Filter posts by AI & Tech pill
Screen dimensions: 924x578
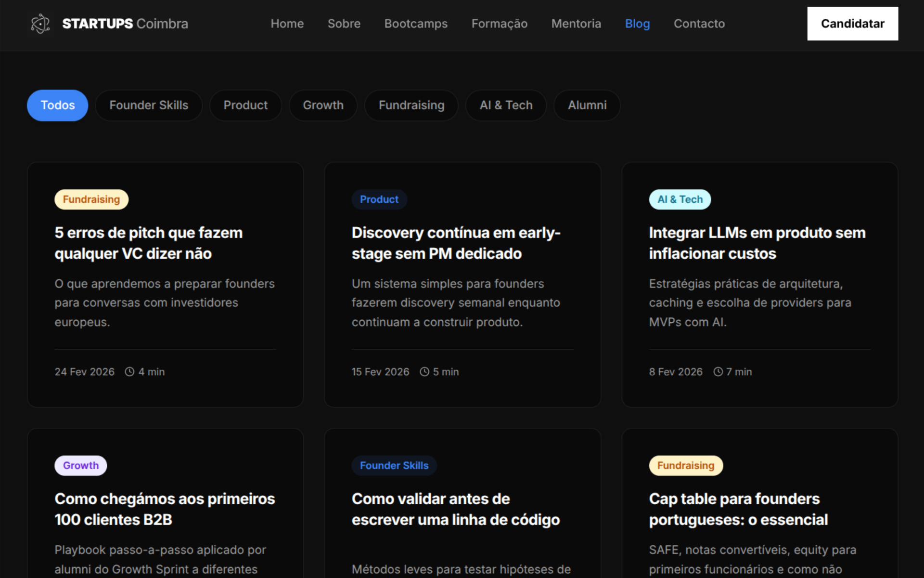(x=506, y=105)
